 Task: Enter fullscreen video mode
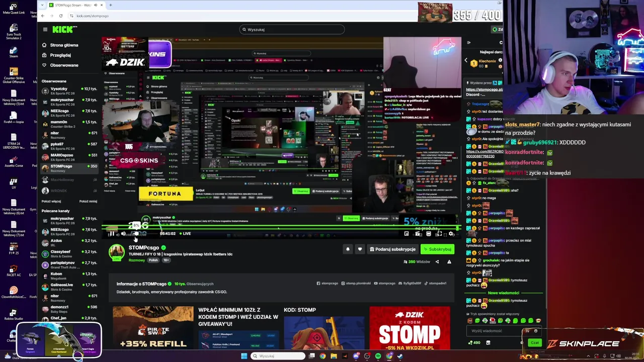point(439,234)
